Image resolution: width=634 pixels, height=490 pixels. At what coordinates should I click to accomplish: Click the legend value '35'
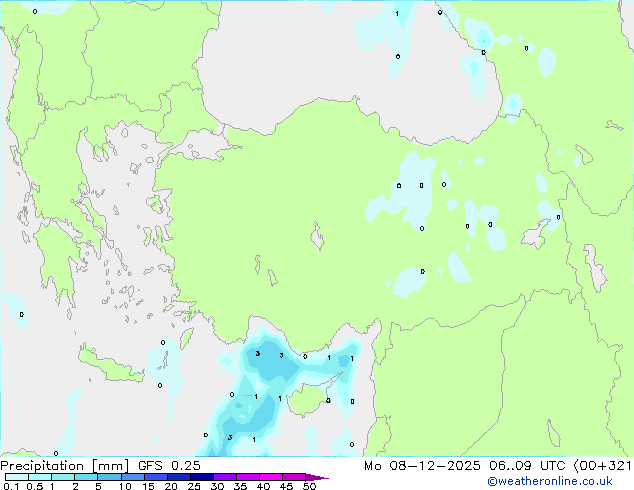pos(240,486)
